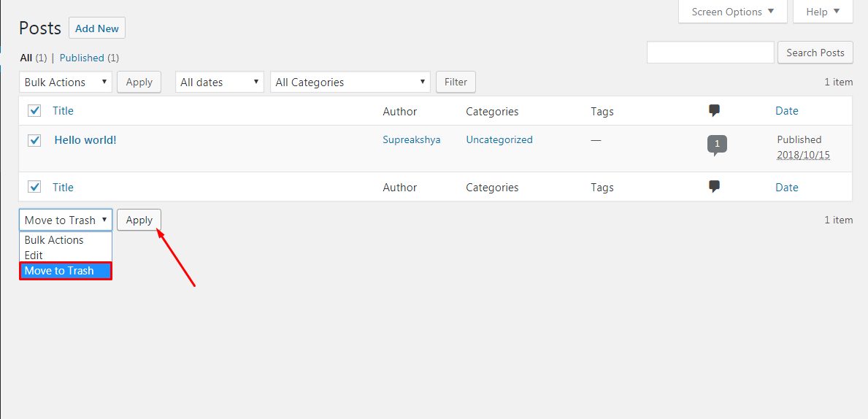Click the Add New post button
The image size is (868, 419).
[x=97, y=28]
